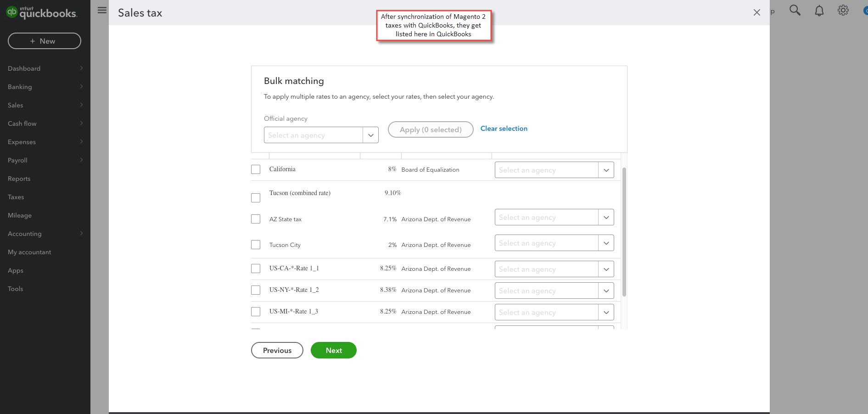Click the Bulk matching heading
The height and width of the screenshot is (414, 868).
(294, 81)
